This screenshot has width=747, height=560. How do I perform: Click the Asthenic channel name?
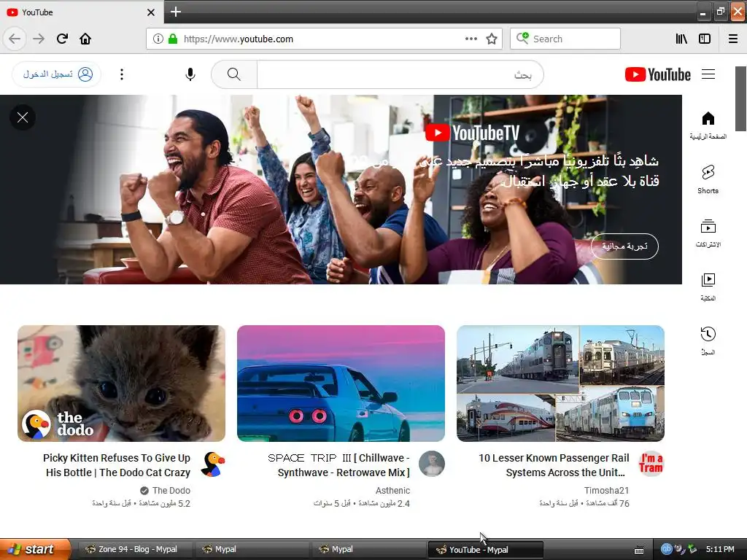392,491
